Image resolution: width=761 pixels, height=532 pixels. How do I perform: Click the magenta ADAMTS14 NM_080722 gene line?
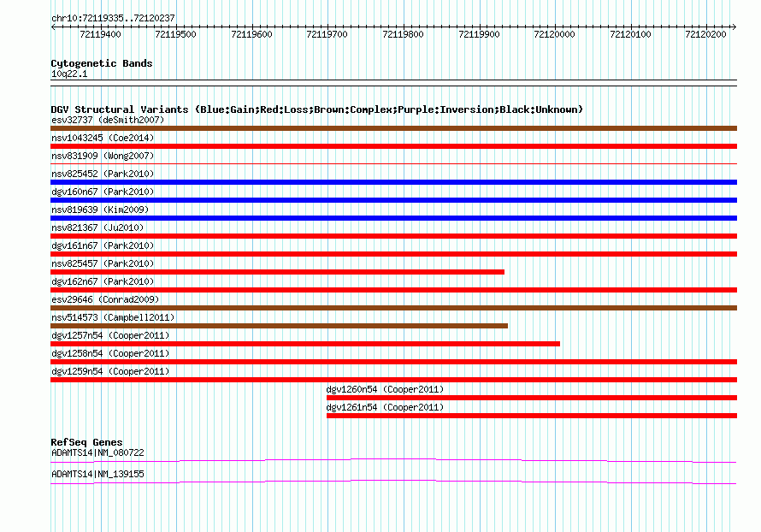click(x=393, y=460)
